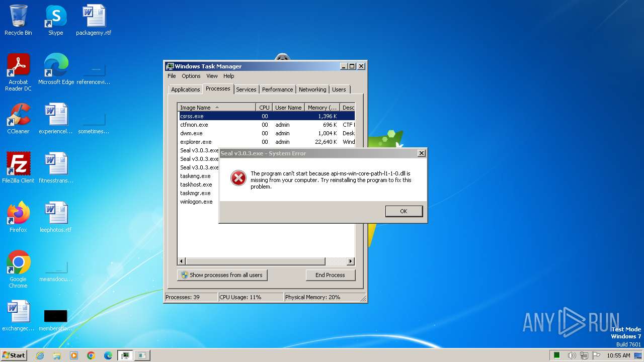Switch to the Users tab

pyautogui.click(x=339, y=89)
